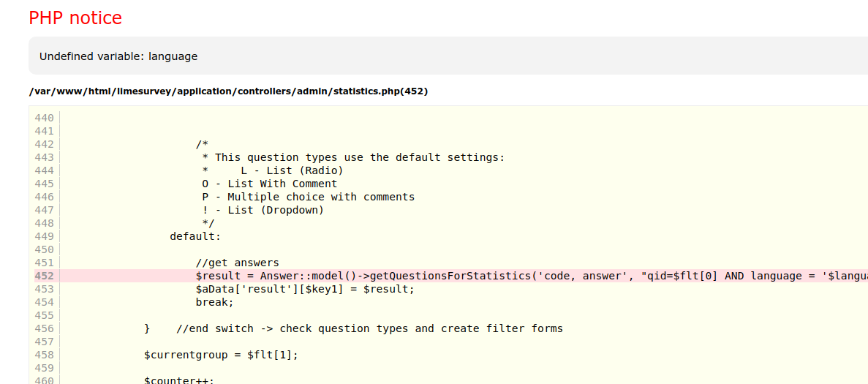Screen dimensions: 868x384
Task: Click the "! - List (Dropdown)" comment
Action: pos(263,210)
